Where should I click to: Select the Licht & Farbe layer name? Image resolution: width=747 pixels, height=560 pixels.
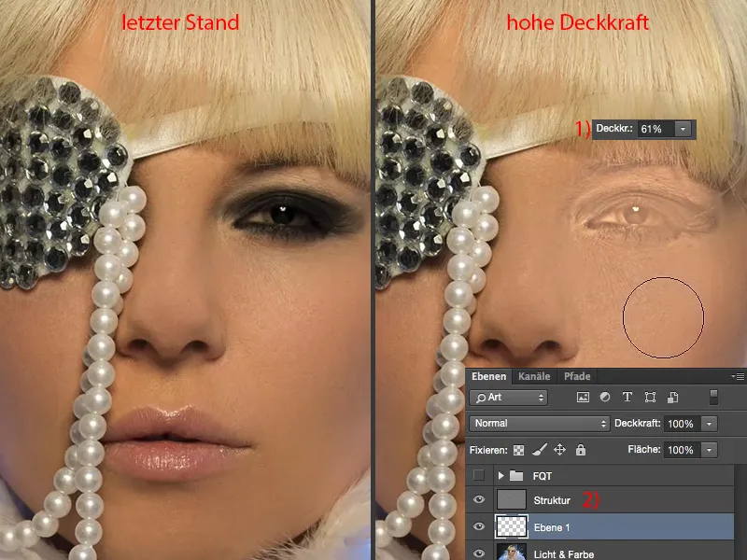click(x=564, y=554)
